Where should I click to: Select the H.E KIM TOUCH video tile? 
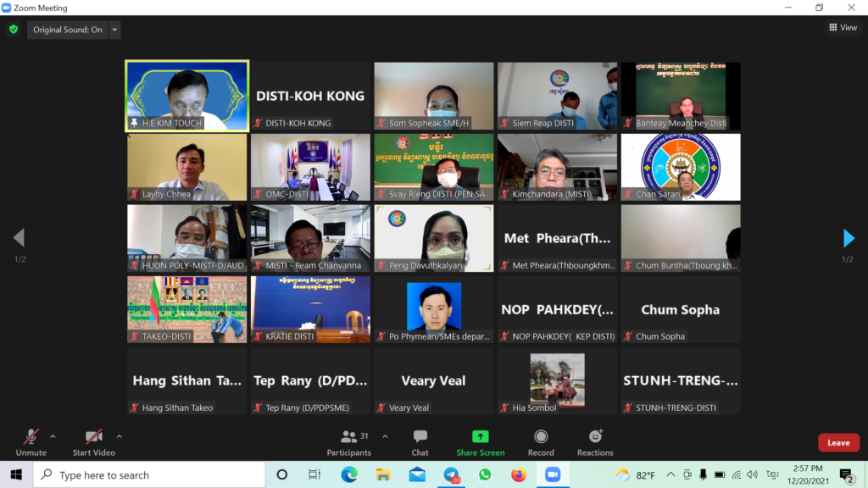tap(186, 95)
